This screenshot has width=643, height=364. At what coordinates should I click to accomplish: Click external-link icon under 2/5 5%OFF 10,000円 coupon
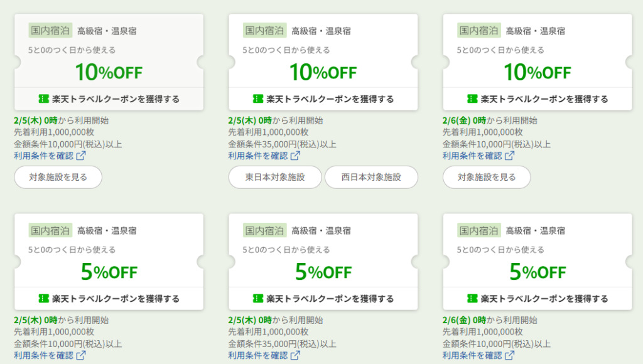tap(81, 356)
